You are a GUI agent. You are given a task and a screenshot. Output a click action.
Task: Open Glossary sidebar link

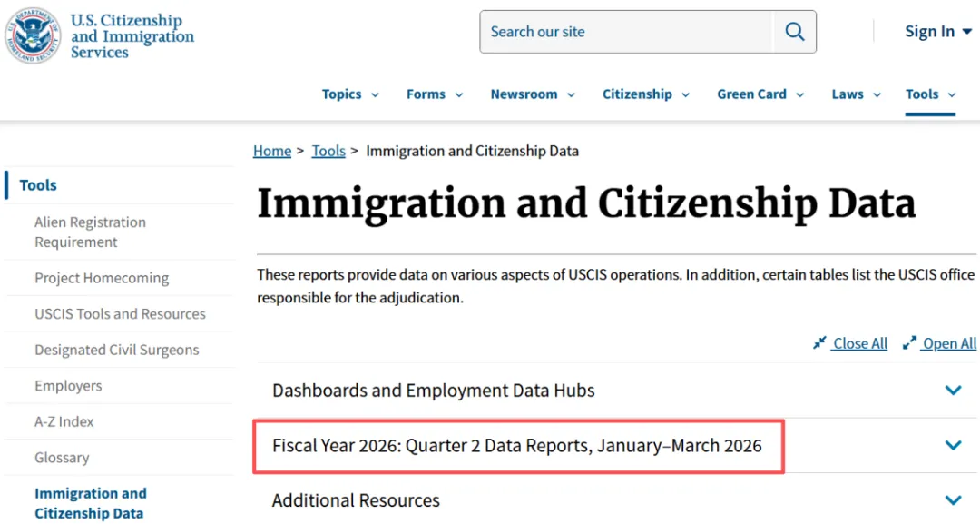coord(62,458)
